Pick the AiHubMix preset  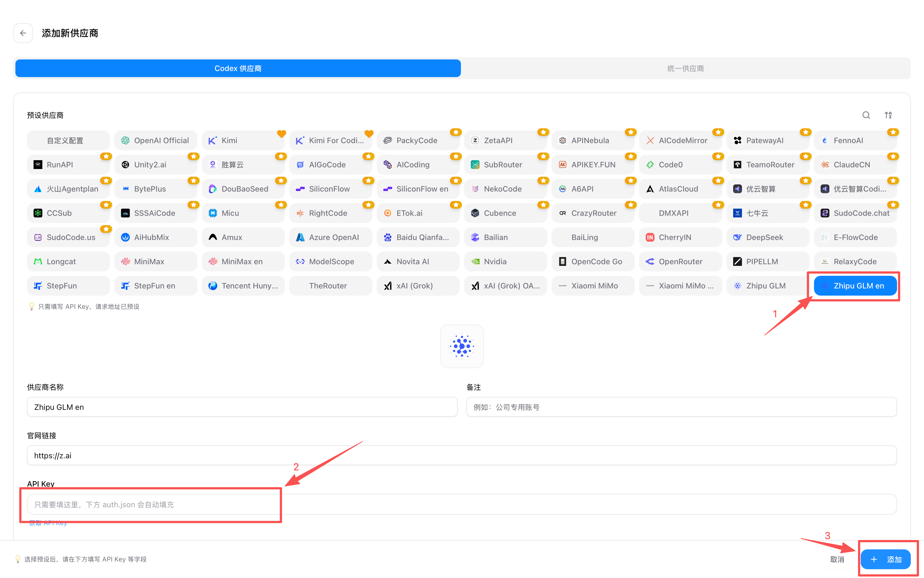coord(156,237)
